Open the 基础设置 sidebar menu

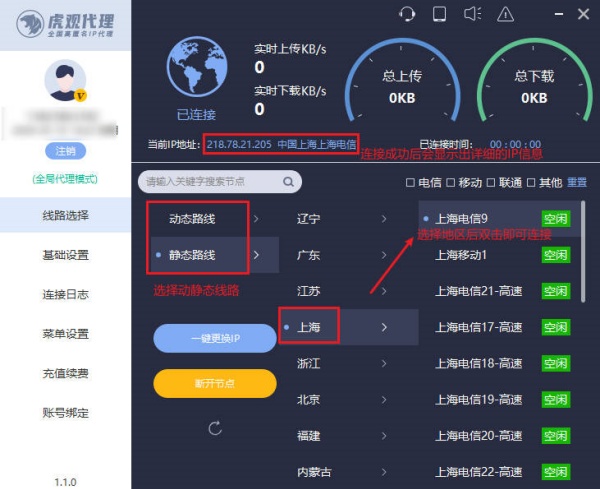(x=65, y=255)
